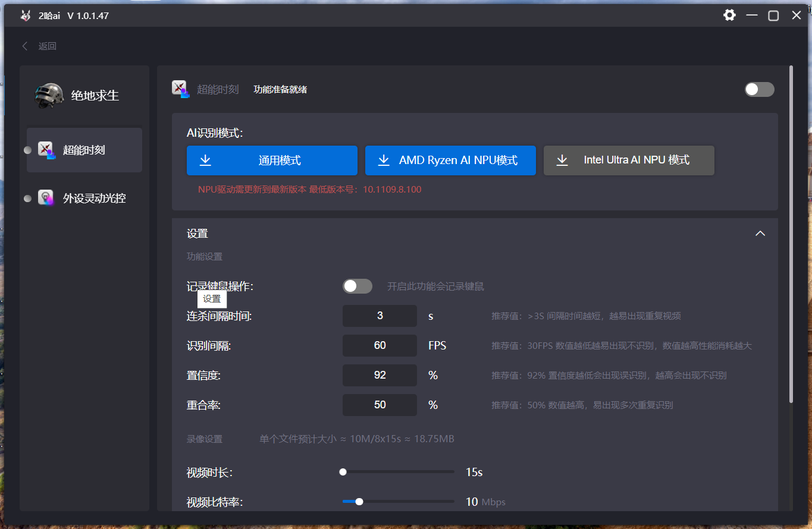Click the 录像设置 subsection label

pos(205,439)
